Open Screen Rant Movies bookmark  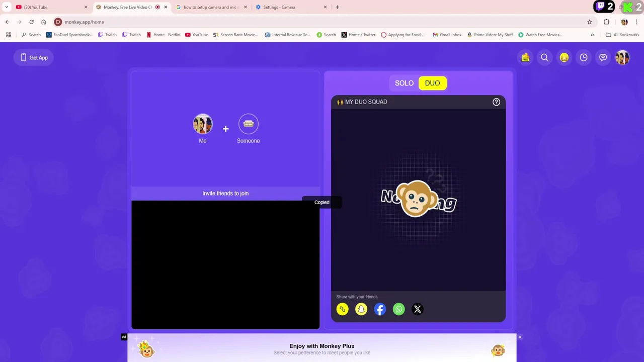click(x=235, y=35)
